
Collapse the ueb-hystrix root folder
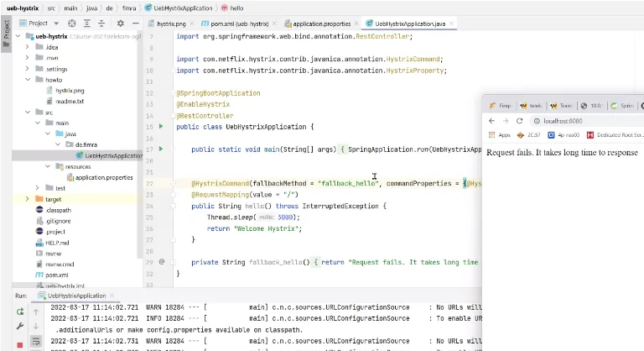18,36
